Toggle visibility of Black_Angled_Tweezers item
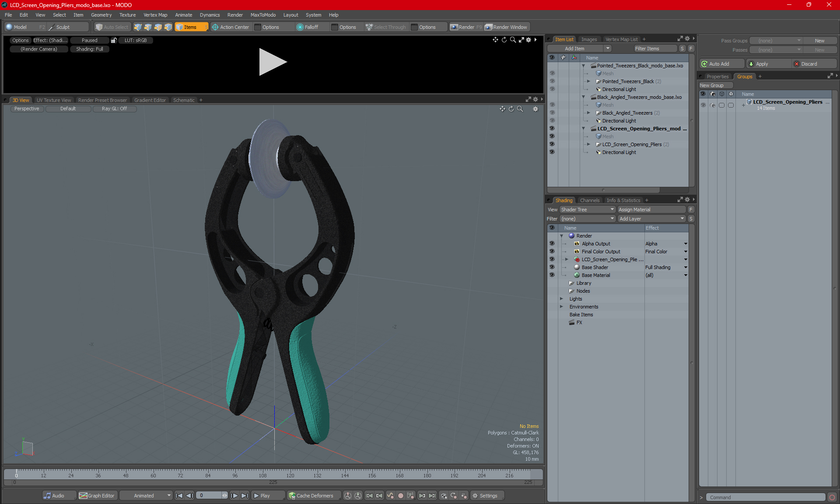Image resolution: width=840 pixels, height=504 pixels. pos(552,113)
